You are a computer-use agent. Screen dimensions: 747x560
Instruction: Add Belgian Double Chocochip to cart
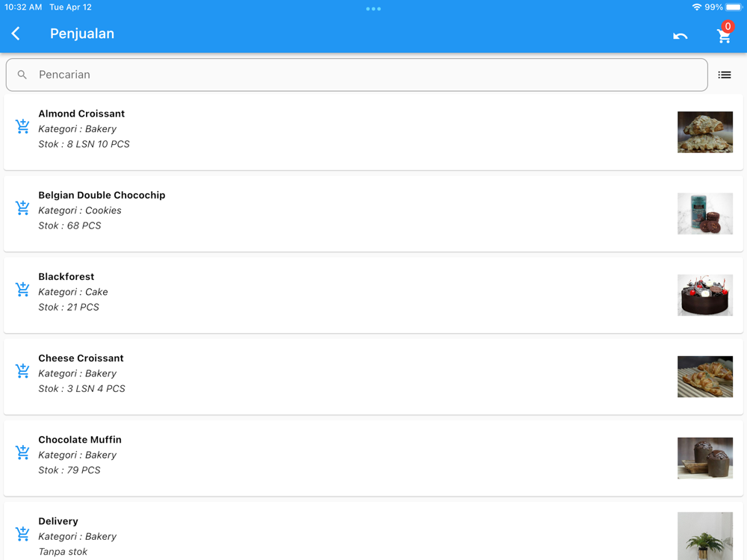22,208
